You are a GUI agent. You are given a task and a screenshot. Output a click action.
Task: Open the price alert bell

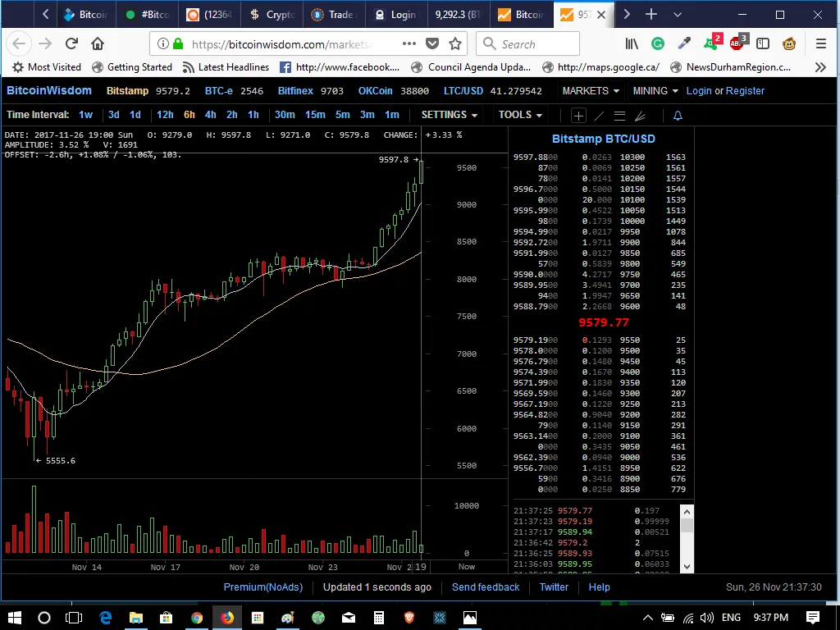tap(678, 115)
